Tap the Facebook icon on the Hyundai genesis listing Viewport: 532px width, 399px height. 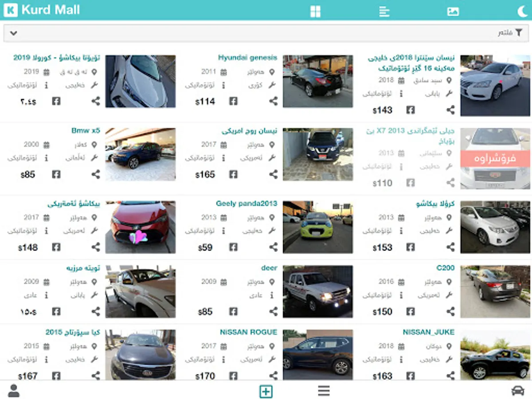[x=233, y=101]
